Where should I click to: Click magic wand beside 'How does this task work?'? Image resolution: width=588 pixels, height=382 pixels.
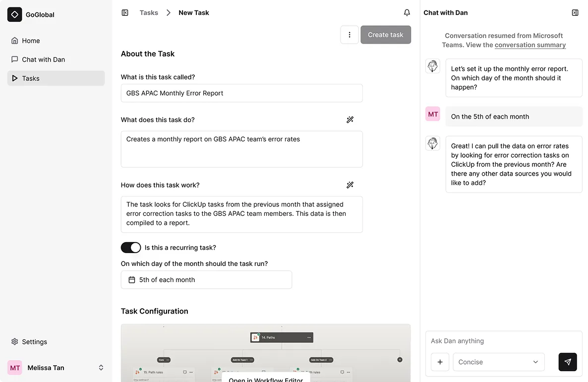pos(350,185)
